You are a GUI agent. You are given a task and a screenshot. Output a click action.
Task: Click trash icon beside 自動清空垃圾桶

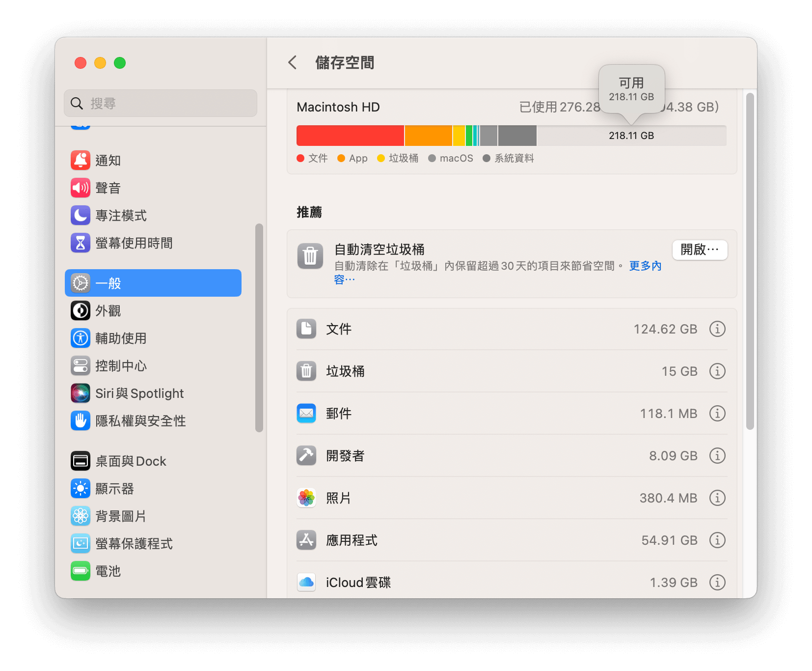pos(310,256)
